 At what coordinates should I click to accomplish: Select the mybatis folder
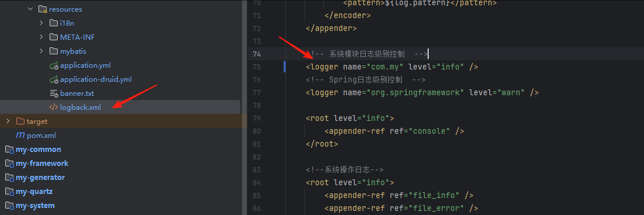73,51
